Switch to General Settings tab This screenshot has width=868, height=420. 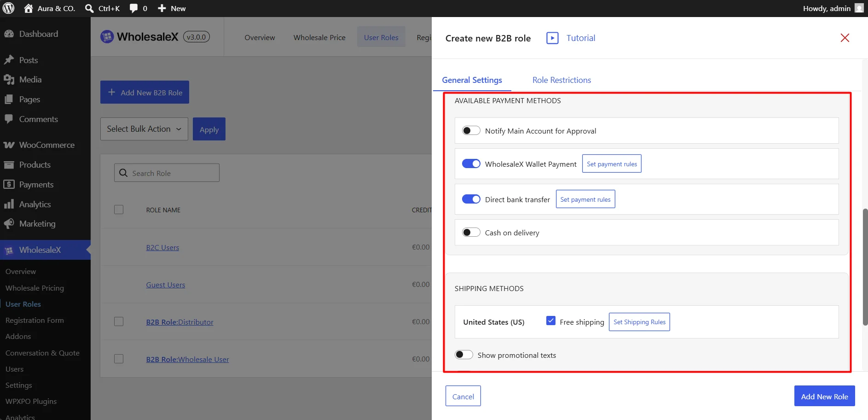(472, 80)
